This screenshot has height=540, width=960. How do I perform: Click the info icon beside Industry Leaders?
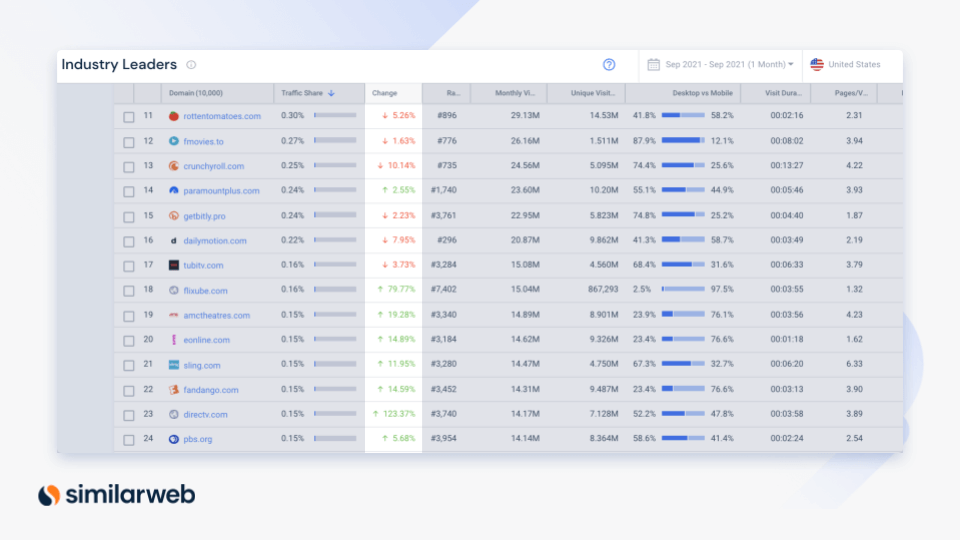(x=191, y=65)
